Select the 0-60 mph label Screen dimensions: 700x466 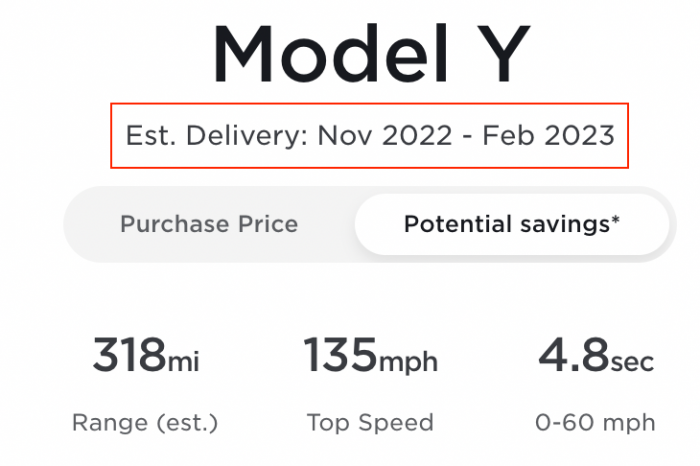597,422
